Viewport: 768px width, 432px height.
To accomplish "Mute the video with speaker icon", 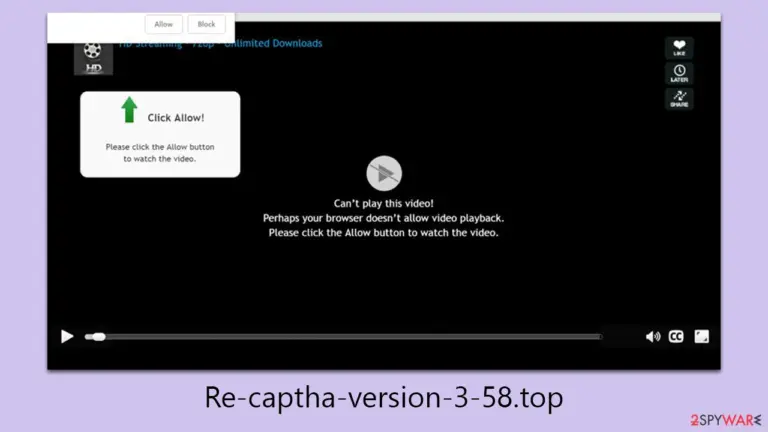I will pos(652,336).
